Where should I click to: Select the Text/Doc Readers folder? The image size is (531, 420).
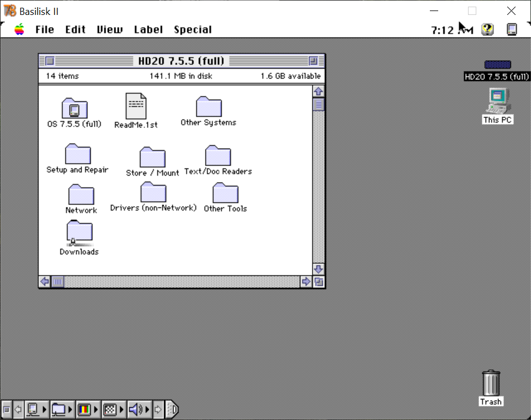[218, 155]
